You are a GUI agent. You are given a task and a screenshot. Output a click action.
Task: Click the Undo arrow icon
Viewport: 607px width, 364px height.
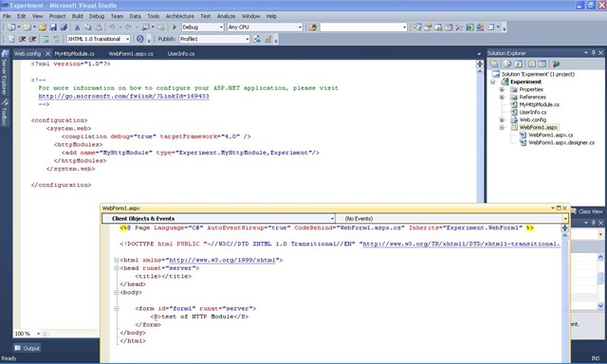[x=112, y=27]
